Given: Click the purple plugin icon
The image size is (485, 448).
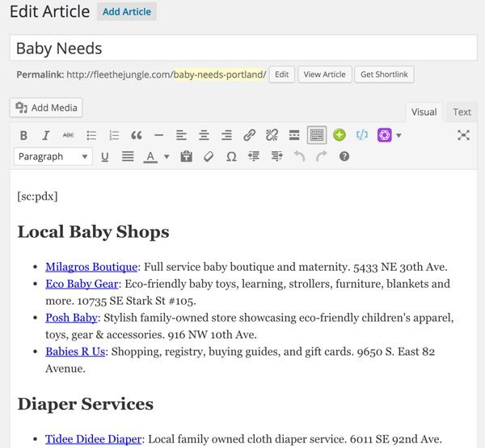Looking at the screenshot, I should coord(385,135).
